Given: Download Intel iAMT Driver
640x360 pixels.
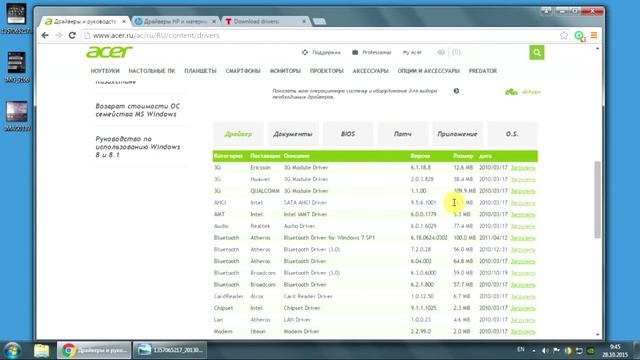Looking at the screenshot, I should pyautogui.click(x=523, y=215).
